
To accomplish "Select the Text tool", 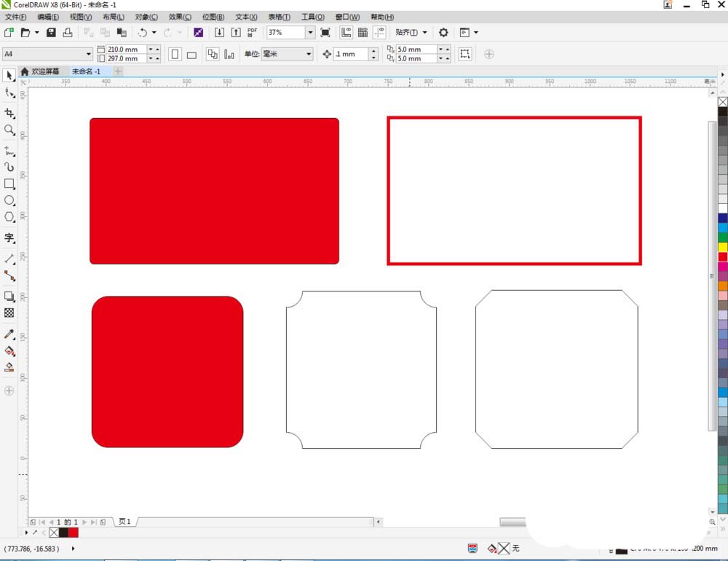I will pos(9,238).
